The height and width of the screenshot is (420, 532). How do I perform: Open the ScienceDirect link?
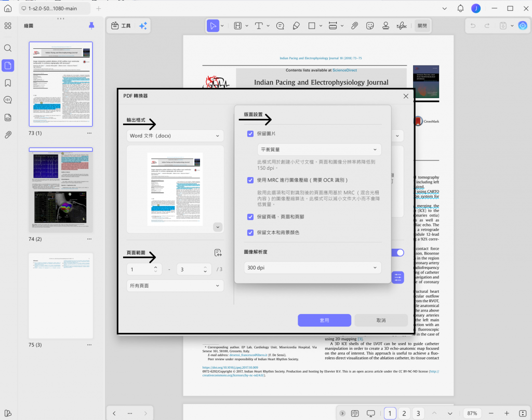coord(345,70)
